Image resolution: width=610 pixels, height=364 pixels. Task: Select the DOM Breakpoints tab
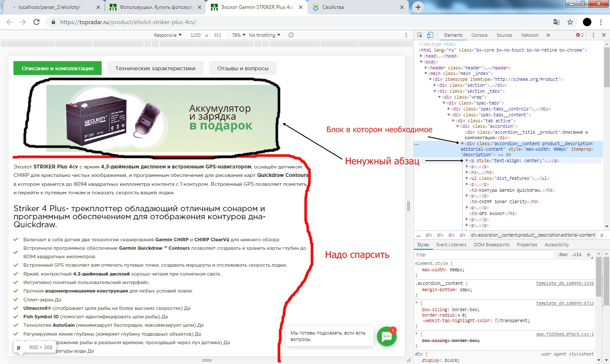[491, 245]
